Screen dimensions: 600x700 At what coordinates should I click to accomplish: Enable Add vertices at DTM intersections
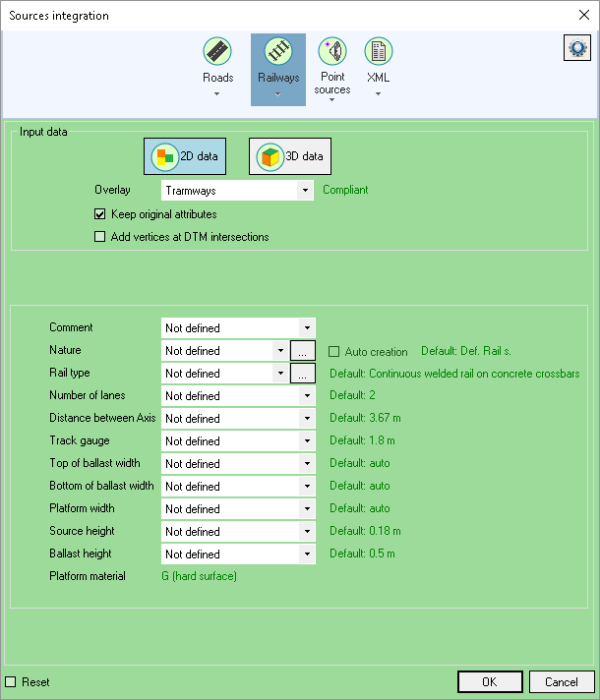(99, 237)
